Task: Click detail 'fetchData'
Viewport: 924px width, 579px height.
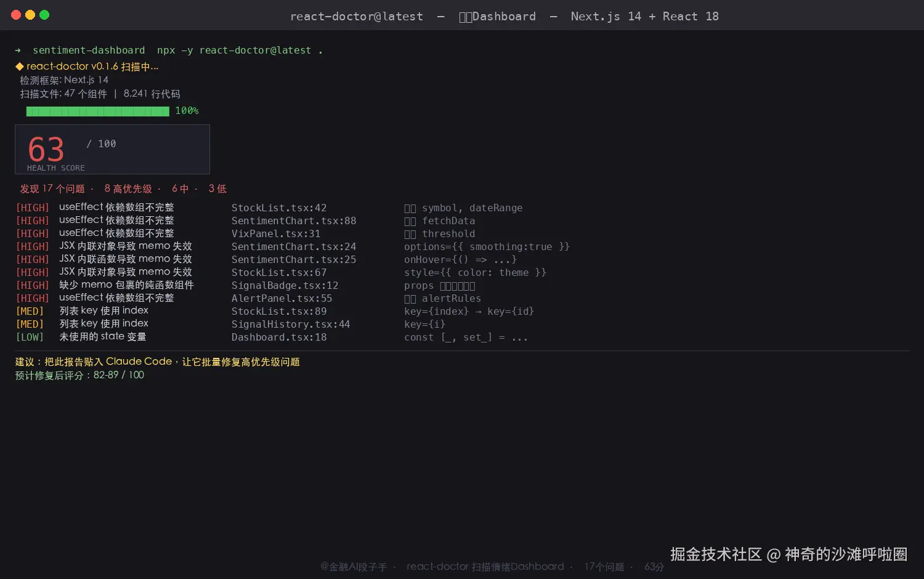Action: coord(448,221)
